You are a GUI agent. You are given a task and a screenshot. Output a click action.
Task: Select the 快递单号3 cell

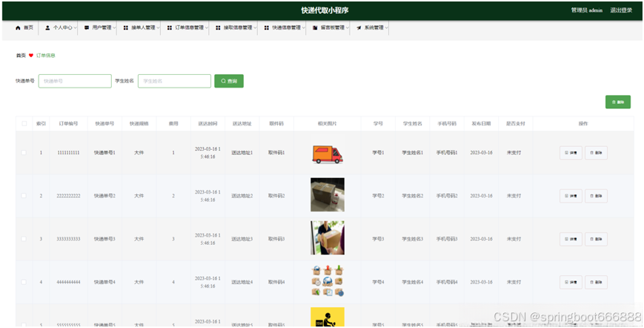[104, 239]
